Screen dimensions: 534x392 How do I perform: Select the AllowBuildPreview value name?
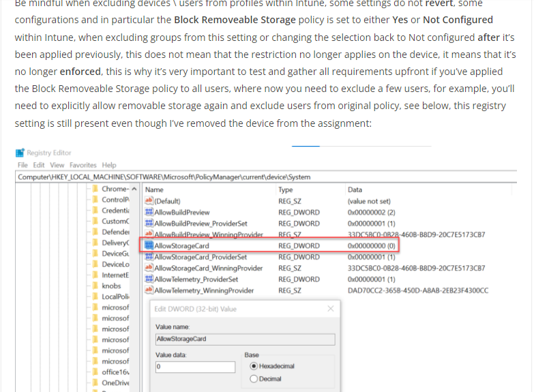(182, 213)
